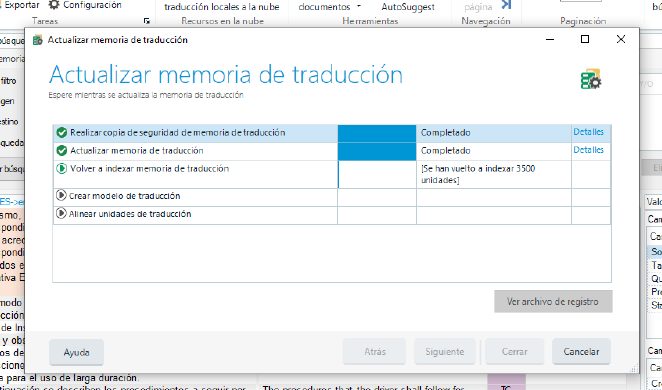Open the Exportar option in ribbon
Image resolution: width=662 pixels, height=390 pixels.
click(21, 5)
